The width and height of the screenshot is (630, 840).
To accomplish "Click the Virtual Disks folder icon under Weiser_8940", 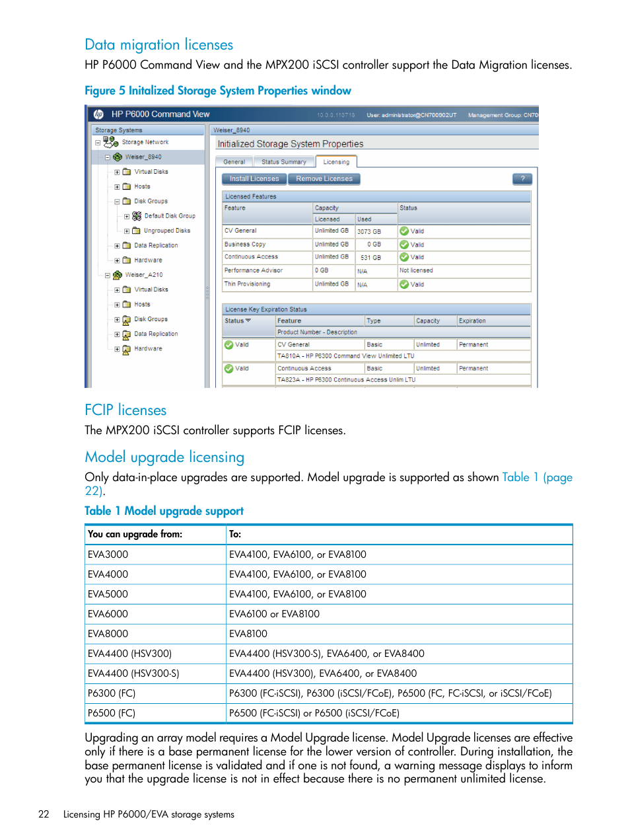I will 127,172.
